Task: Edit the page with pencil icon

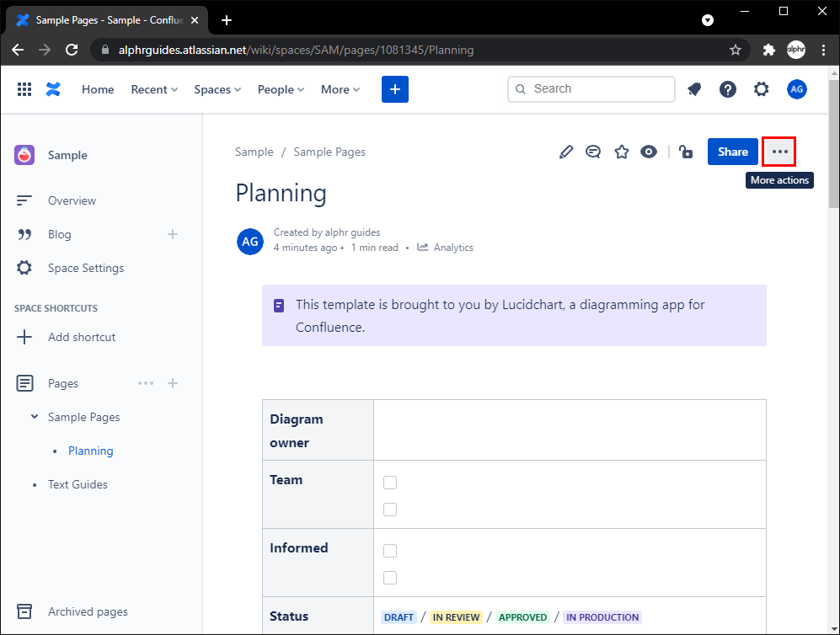Action: (x=565, y=152)
